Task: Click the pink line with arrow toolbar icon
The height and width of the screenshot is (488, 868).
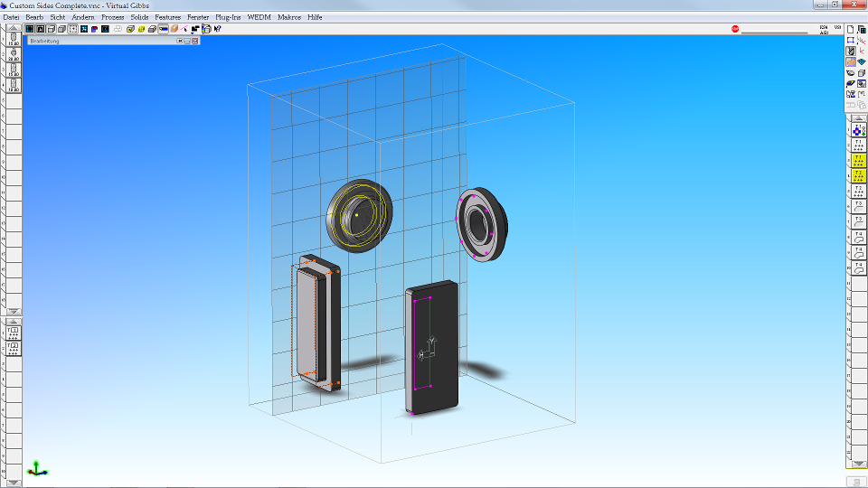Action: 184,29
